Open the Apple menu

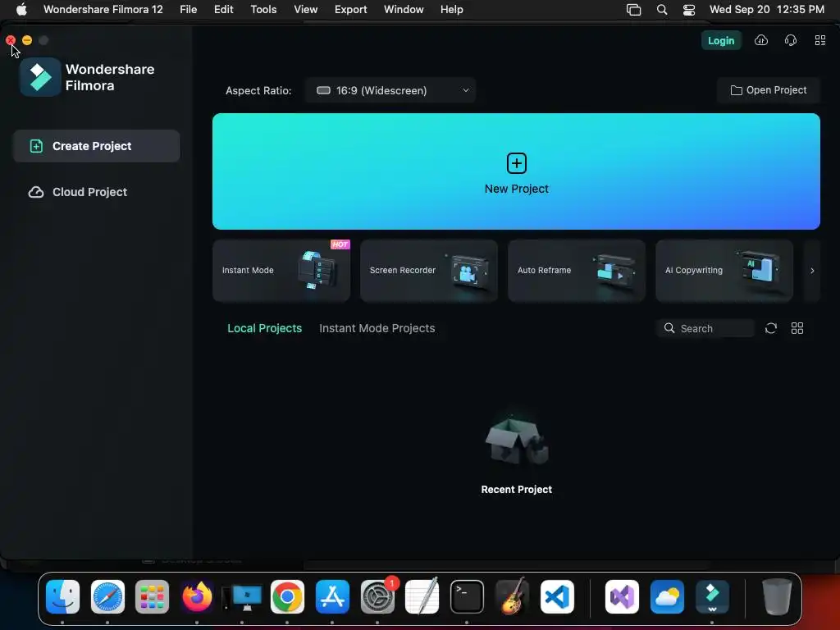(x=21, y=10)
